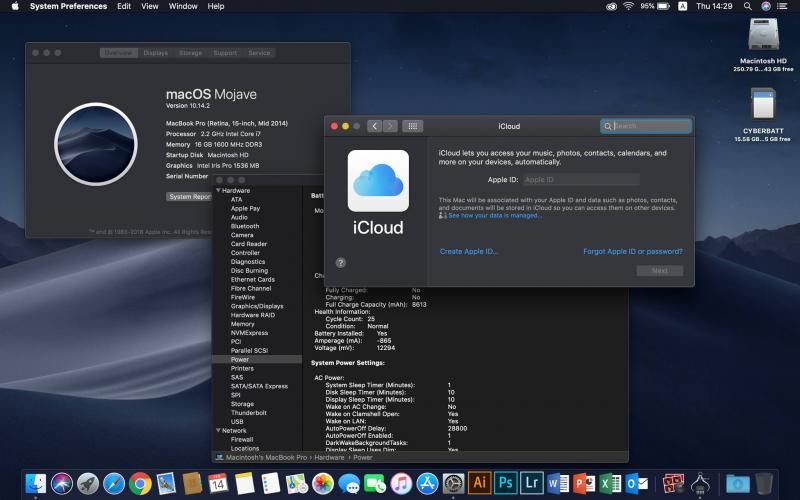Click the System Report button

tap(190, 196)
